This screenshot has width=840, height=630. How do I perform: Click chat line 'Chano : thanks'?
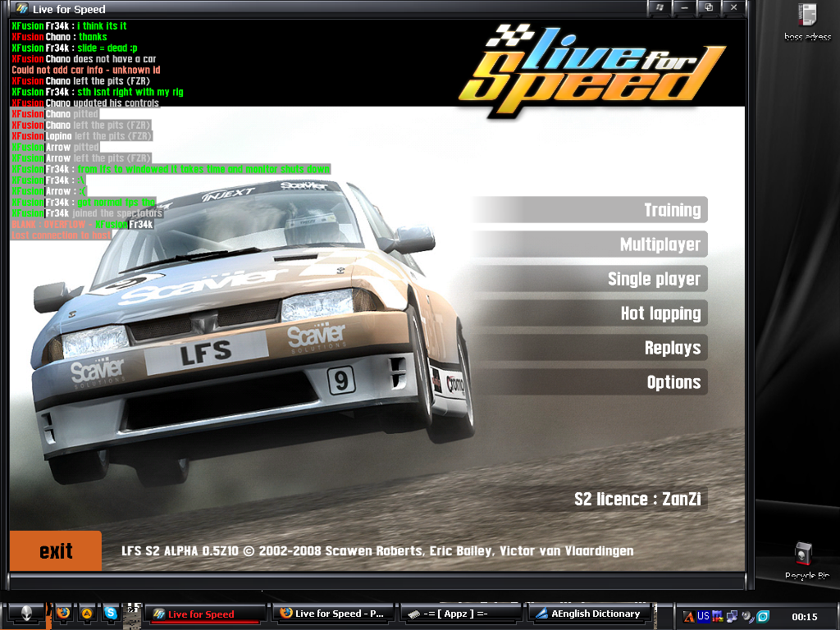pos(59,37)
